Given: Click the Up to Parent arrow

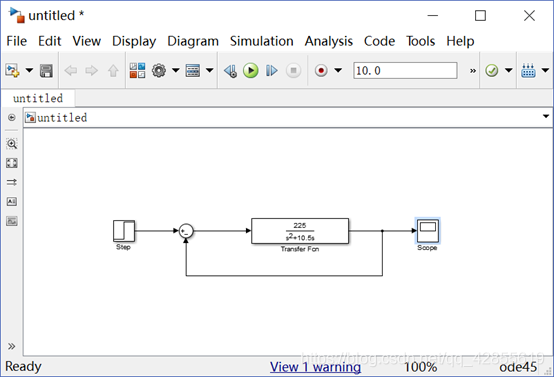Looking at the screenshot, I should pos(113,71).
